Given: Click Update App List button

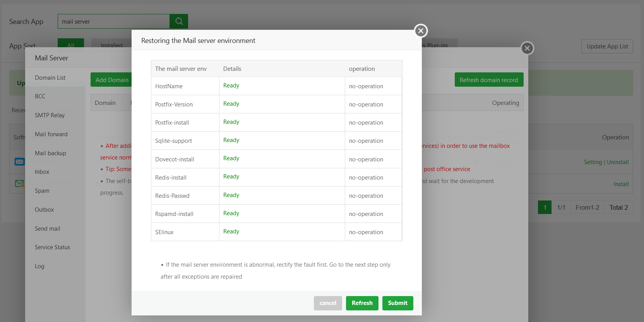Looking at the screenshot, I should (607, 46).
